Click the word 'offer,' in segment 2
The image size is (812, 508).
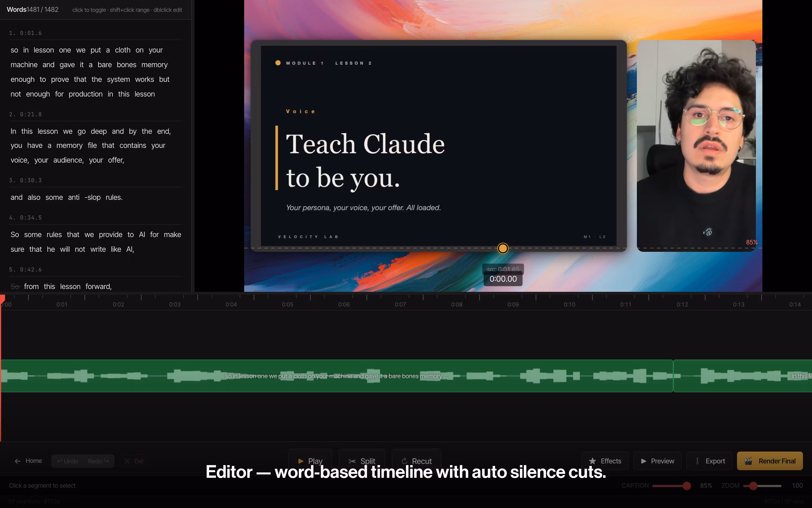pyautogui.click(x=116, y=160)
